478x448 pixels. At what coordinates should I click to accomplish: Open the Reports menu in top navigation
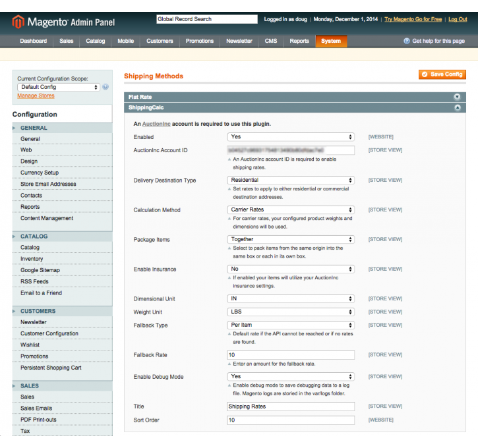pyautogui.click(x=299, y=41)
